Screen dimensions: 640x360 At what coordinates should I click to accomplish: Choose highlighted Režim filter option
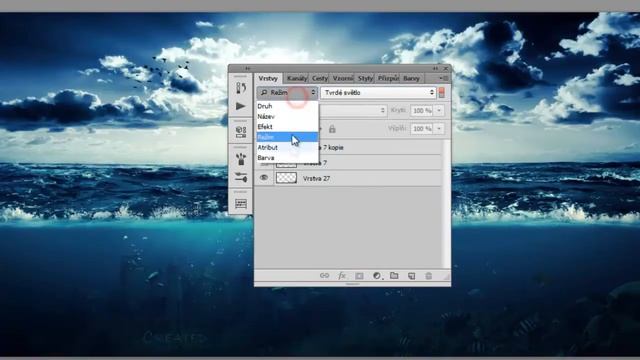pos(287,137)
